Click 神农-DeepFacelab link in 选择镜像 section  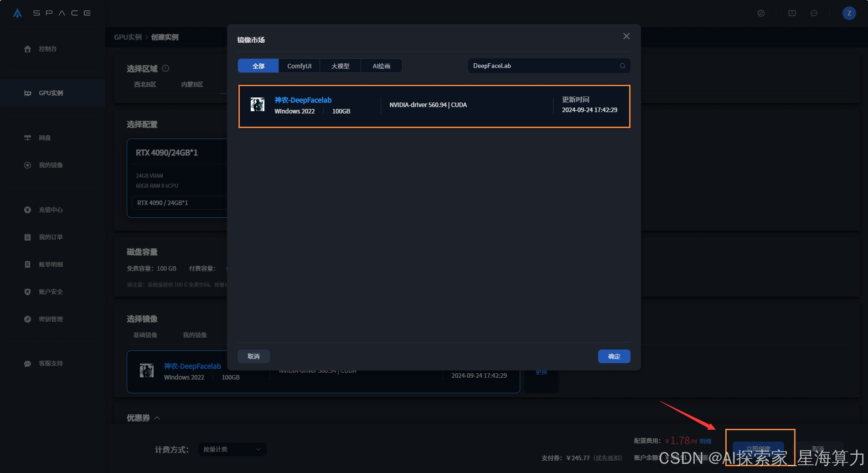[192, 366]
